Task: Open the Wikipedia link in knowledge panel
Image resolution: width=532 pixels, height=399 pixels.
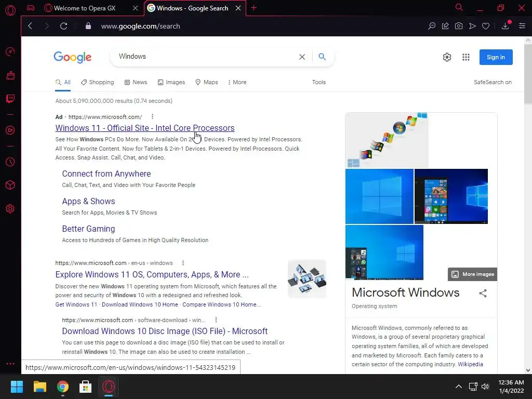Action: tap(470, 364)
